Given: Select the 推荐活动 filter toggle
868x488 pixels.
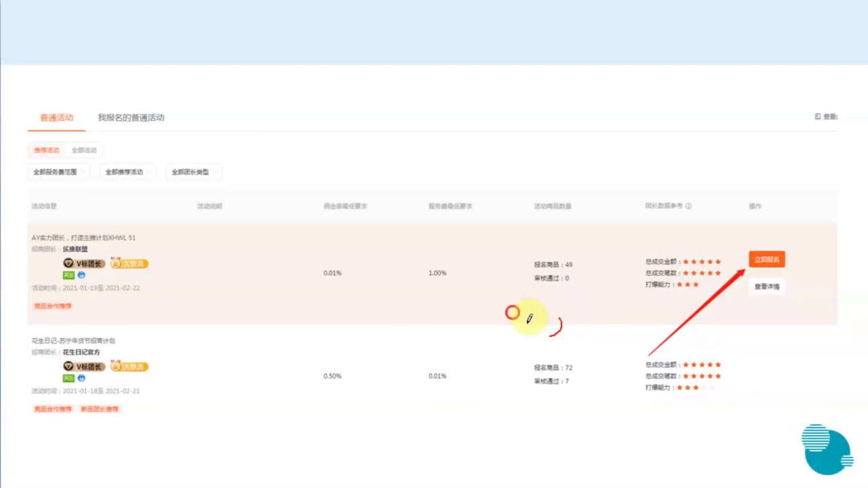Looking at the screenshot, I should [x=47, y=150].
